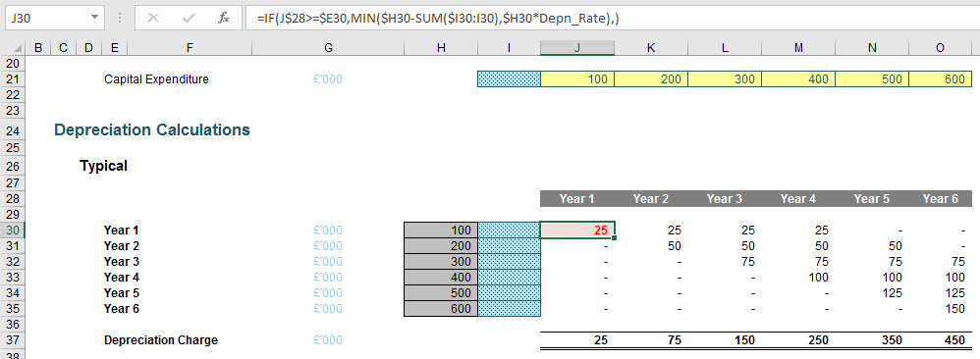Open the Name Box dropdown arrow
This screenshot has width=980, height=359.
click(x=93, y=18)
